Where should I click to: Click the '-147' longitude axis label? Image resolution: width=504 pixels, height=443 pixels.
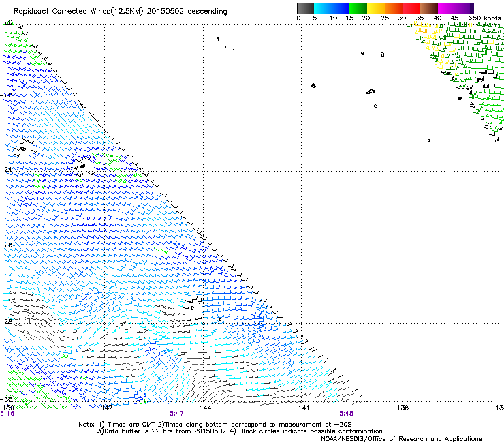(105, 408)
